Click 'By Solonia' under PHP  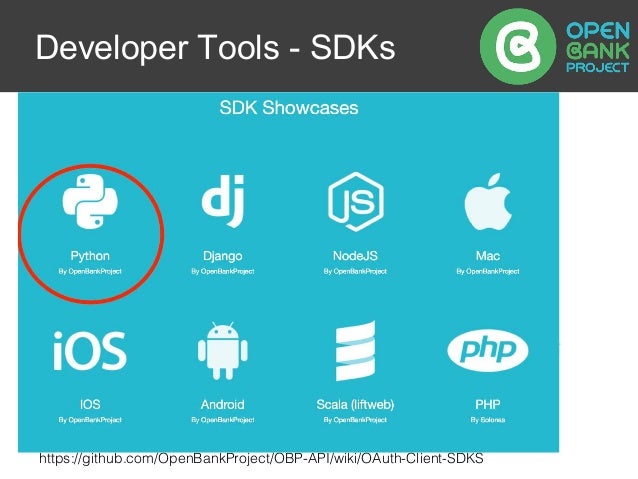488,420
